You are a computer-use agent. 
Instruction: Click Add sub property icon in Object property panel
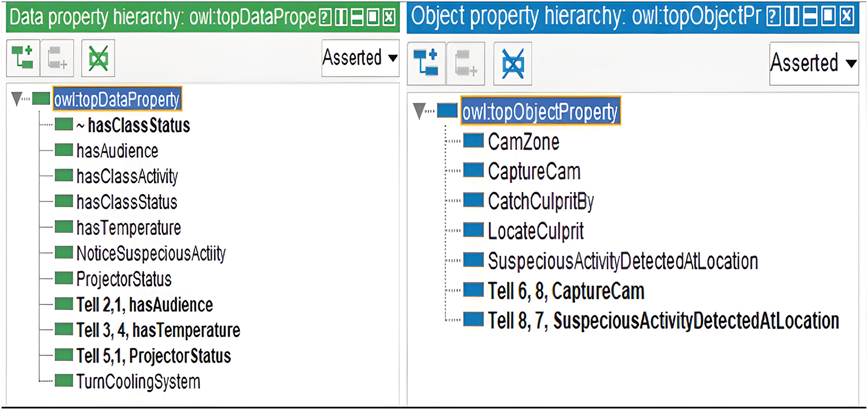pos(426,62)
